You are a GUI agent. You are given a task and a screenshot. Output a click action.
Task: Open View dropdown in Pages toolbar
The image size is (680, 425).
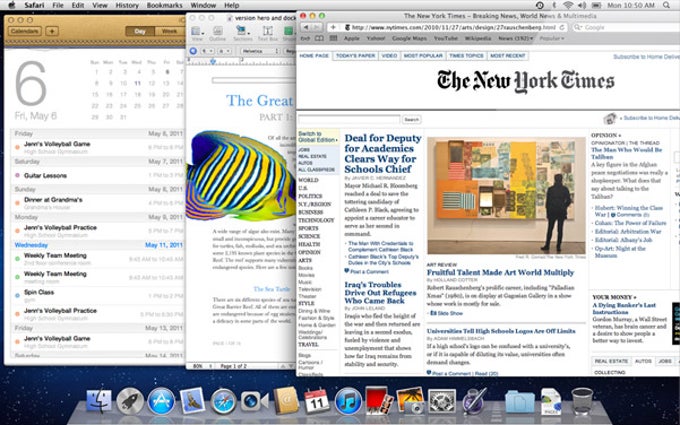[x=197, y=33]
